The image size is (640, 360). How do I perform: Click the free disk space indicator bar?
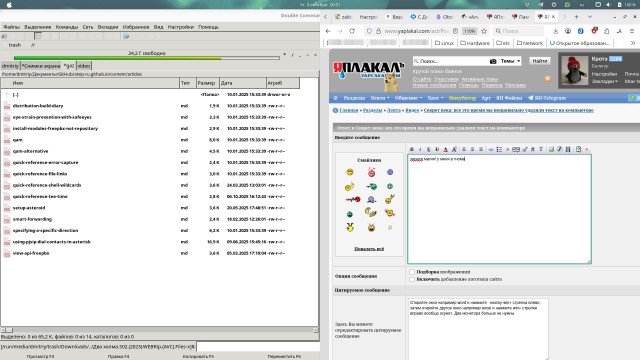[147, 58]
